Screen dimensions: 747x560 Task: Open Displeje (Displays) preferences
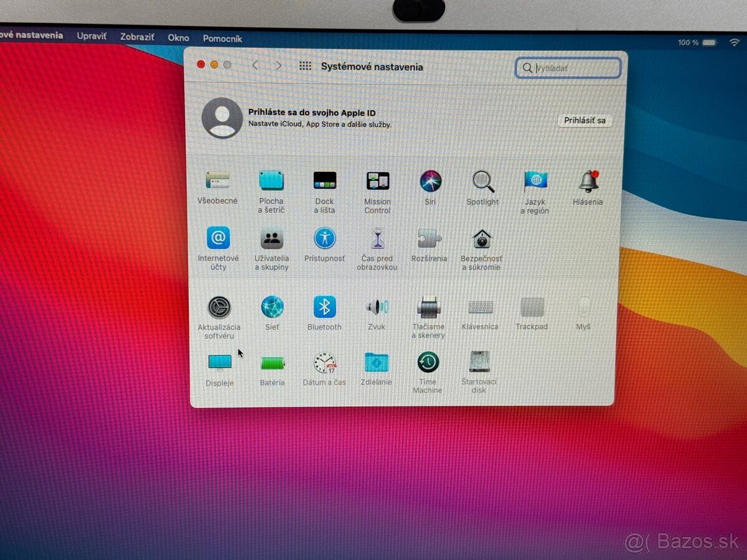[219, 362]
